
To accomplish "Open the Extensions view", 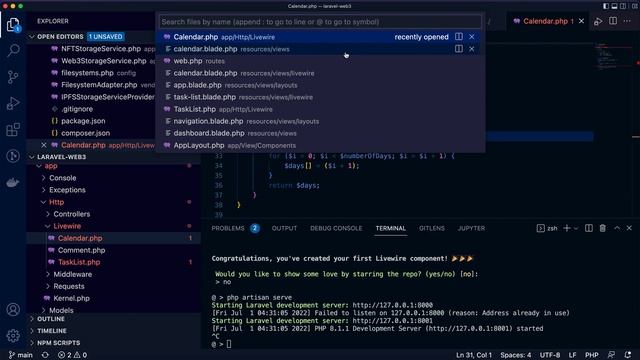I will (x=13, y=130).
